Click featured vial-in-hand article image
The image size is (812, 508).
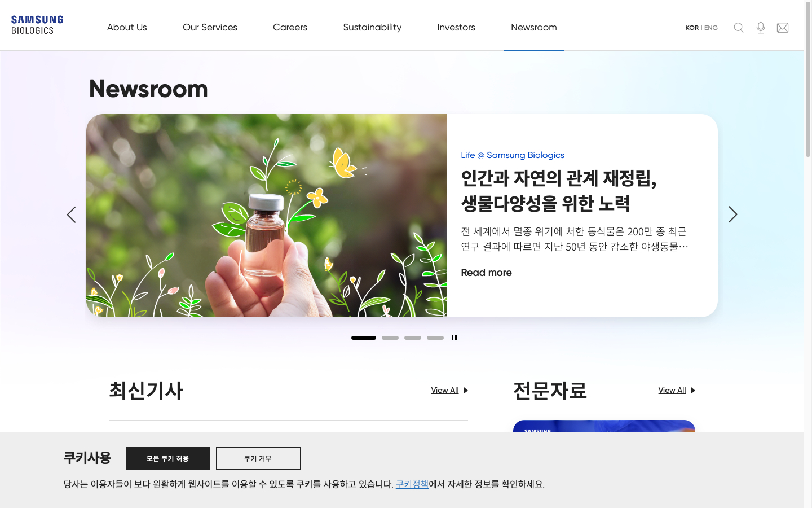coord(267,216)
